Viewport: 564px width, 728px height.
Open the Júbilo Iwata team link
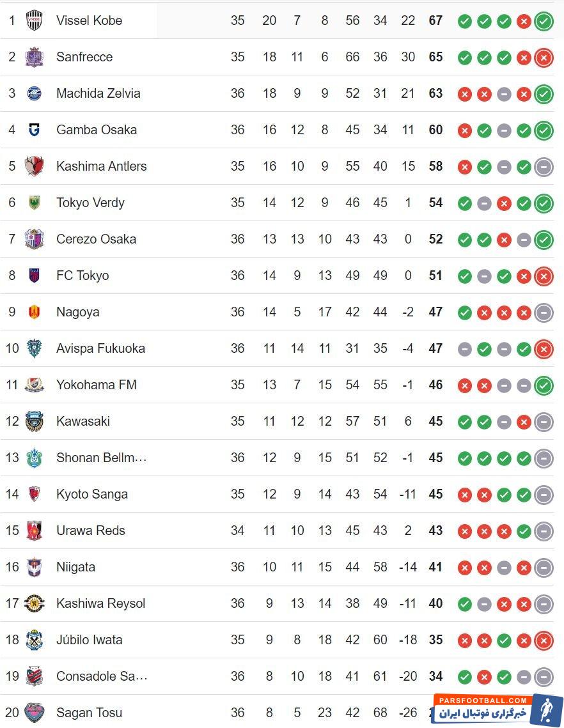coord(89,640)
